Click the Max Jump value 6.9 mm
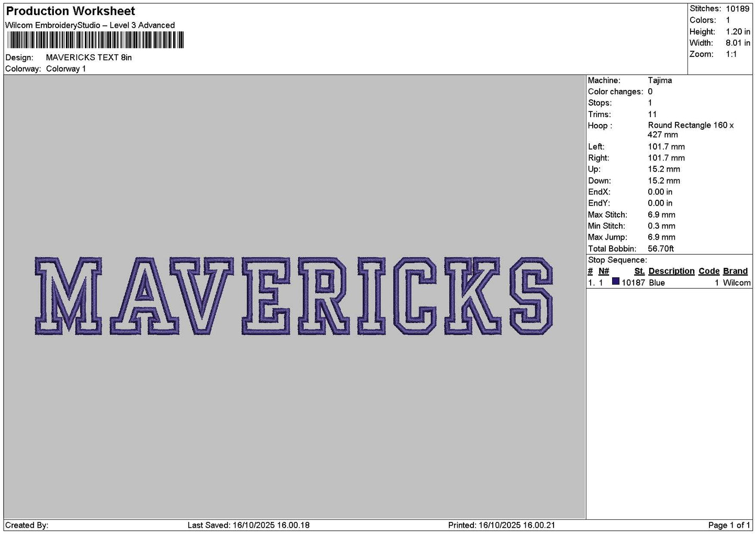Viewport: 756px width, 534px height. 661,237
